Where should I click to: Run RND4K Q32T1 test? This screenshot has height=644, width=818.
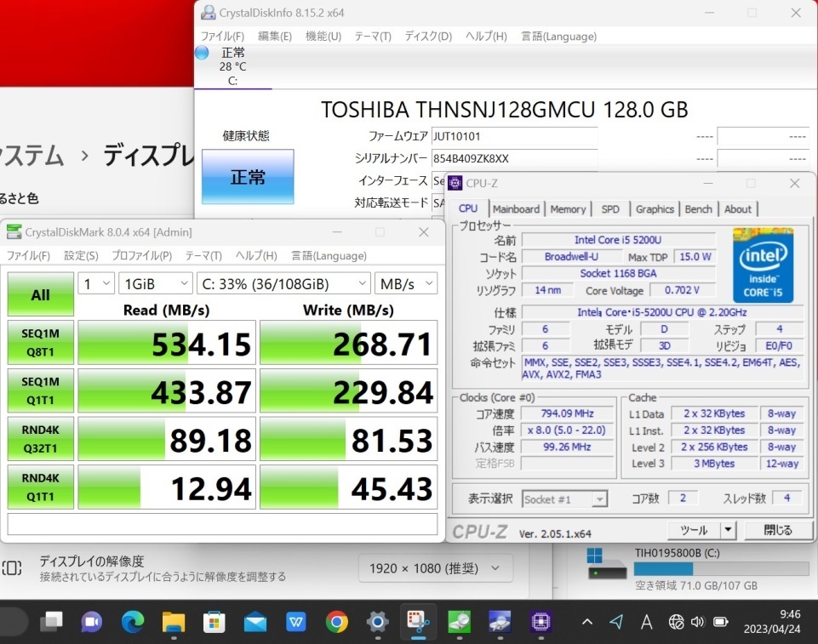point(41,439)
